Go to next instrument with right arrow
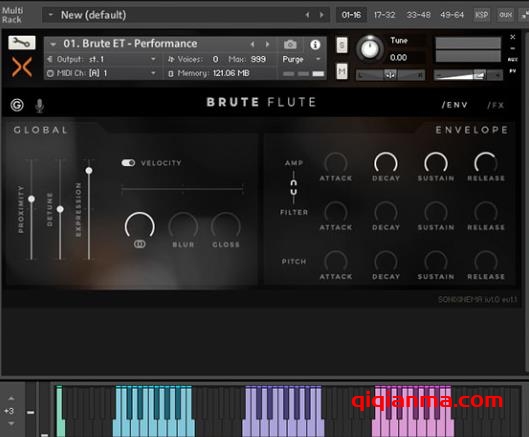This screenshot has height=437, width=529. pyautogui.click(x=267, y=44)
